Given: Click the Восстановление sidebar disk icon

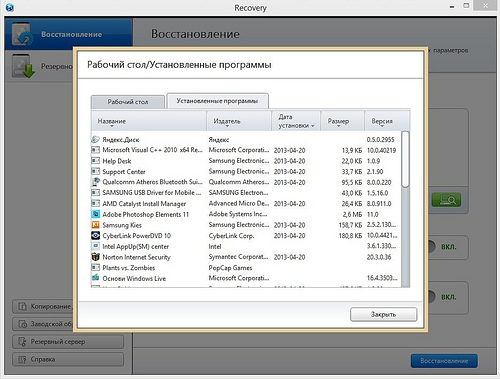Looking at the screenshot, I should 22,34.
